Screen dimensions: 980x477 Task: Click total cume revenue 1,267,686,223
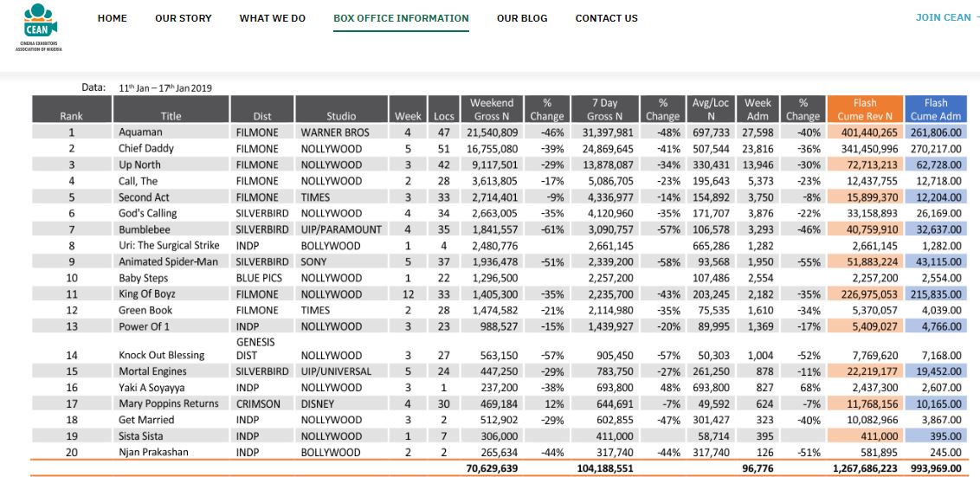coord(866,468)
